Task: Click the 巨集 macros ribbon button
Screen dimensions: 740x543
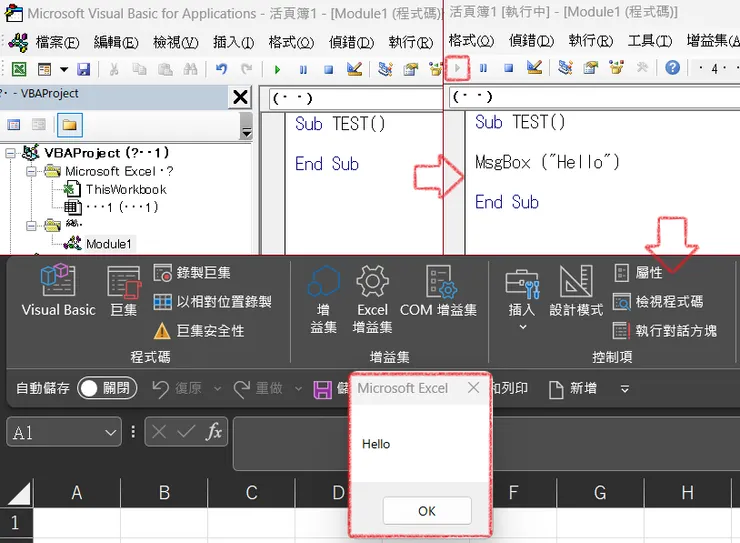Action: 124,291
